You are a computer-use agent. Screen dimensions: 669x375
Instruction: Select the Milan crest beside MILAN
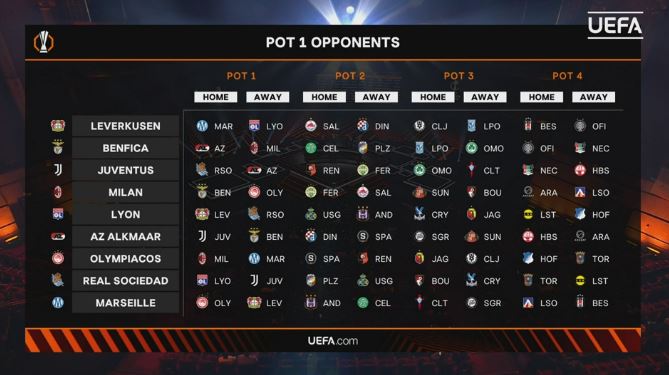[58, 192]
